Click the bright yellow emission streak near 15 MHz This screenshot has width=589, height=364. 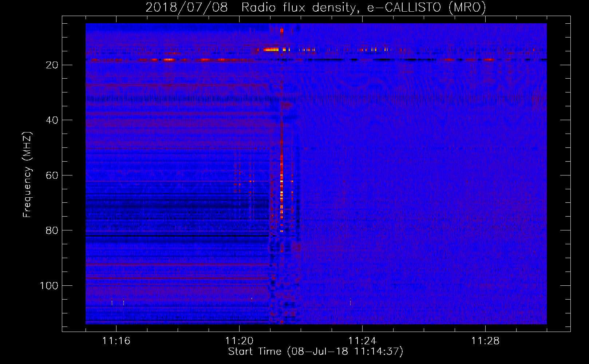(x=271, y=50)
